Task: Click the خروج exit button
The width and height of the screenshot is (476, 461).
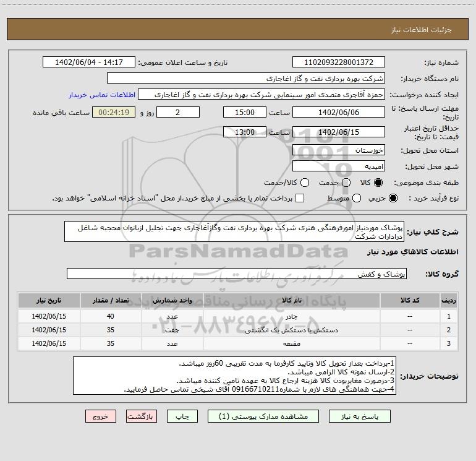Action: pyautogui.click(x=101, y=416)
